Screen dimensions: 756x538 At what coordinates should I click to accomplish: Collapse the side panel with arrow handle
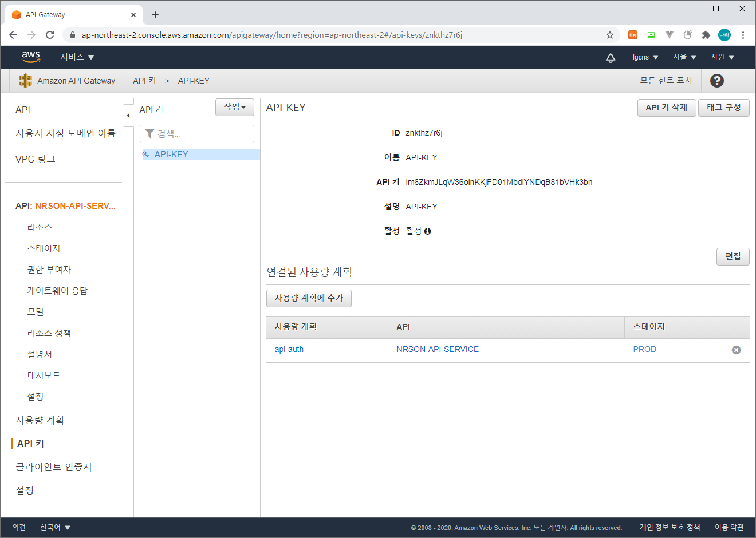pyautogui.click(x=128, y=116)
